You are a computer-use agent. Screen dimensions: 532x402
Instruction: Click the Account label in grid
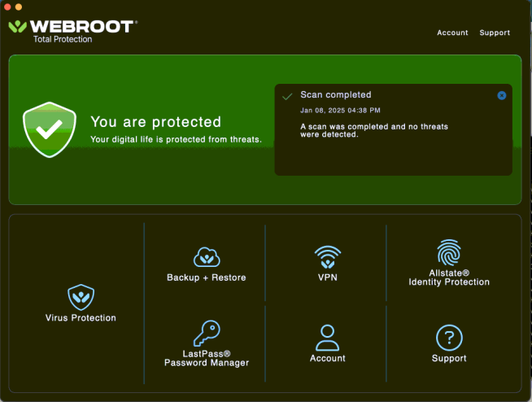click(327, 358)
